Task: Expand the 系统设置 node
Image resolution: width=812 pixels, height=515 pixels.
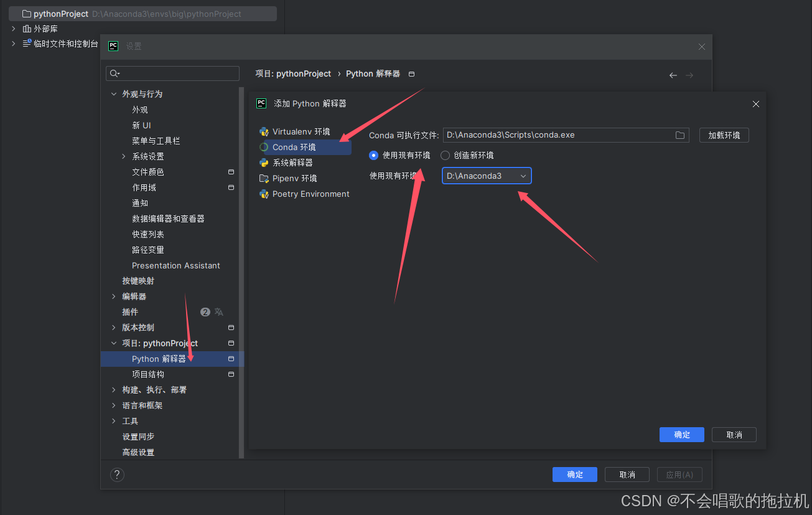Action: [123, 156]
